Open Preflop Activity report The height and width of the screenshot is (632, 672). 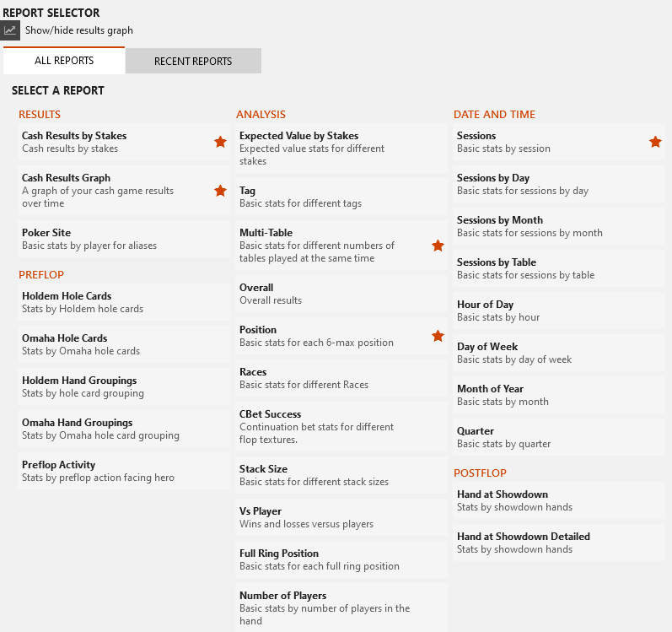(x=124, y=471)
